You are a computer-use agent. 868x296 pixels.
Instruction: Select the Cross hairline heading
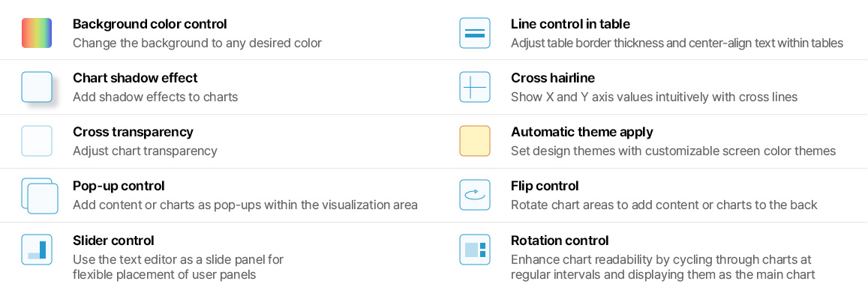553,78
